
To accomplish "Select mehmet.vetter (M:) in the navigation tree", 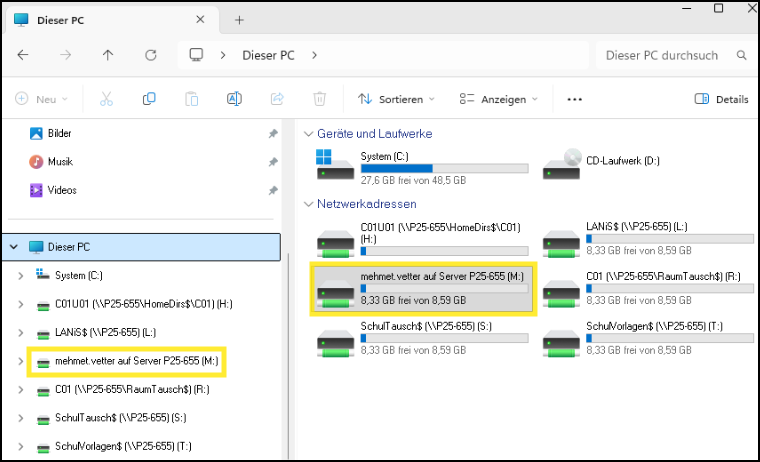I will pos(126,360).
